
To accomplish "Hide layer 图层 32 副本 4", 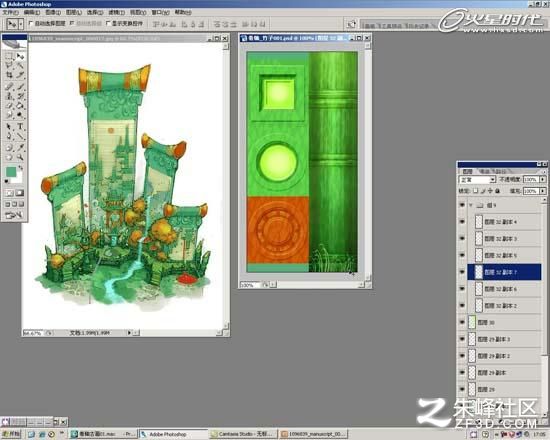I will pos(462,222).
